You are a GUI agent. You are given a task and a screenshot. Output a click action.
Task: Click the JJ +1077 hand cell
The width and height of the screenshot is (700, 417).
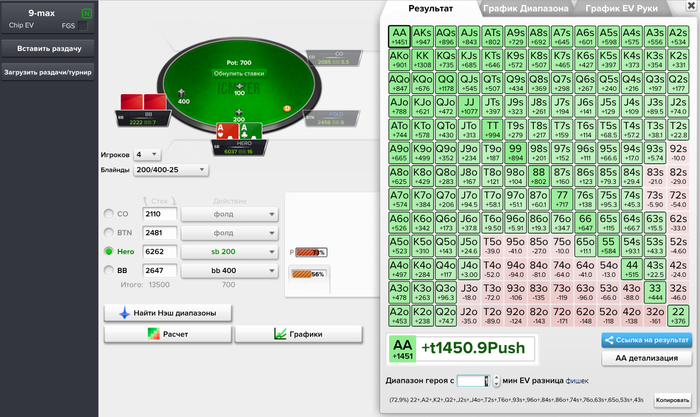469,106
